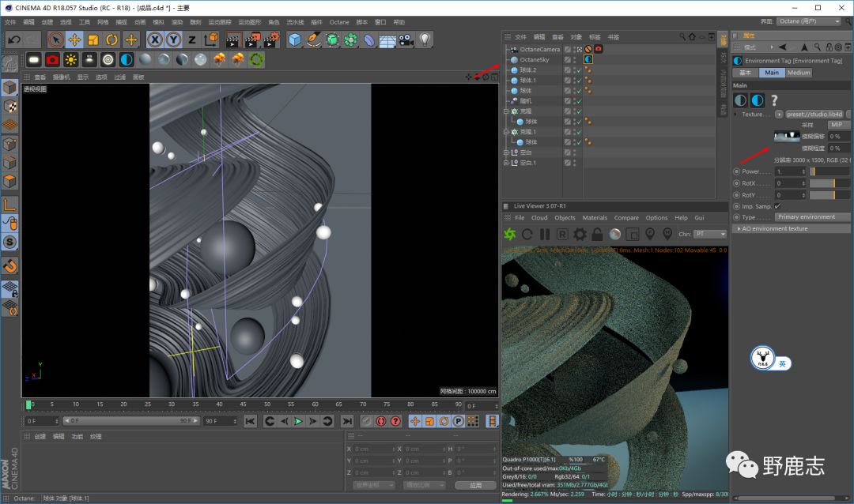
Task: Switch to the Medium tab in attributes
Action: tap(799, 73)
